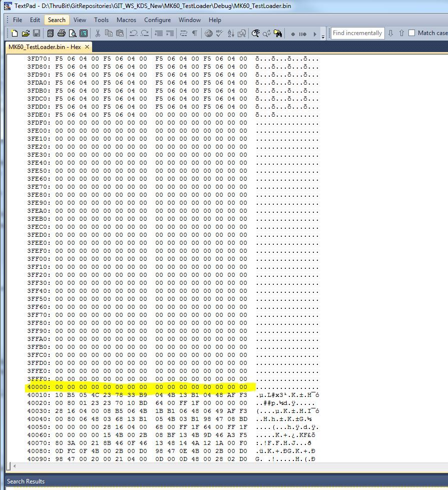Toggle visible paragraph marks
The width and height of the screenshot is (448, 490).
[194, 34]
